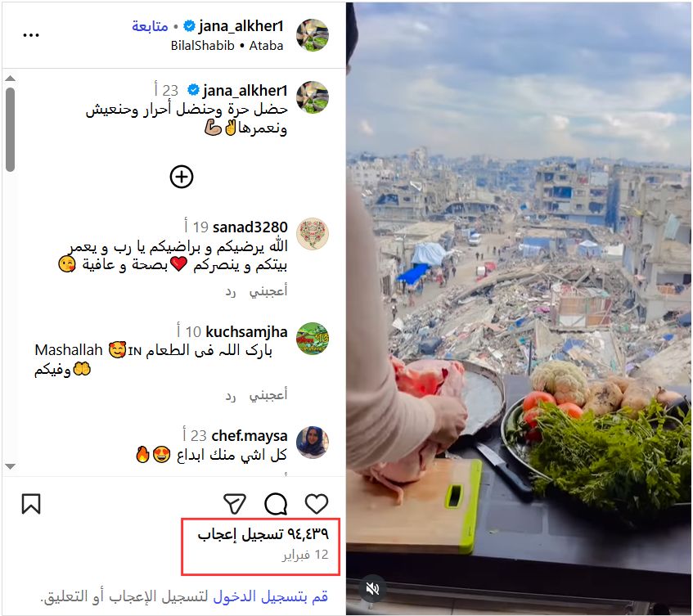693x616 pixels.
Task: Open jana_alkher1 profile picture in header
Action: pos(313,35)
